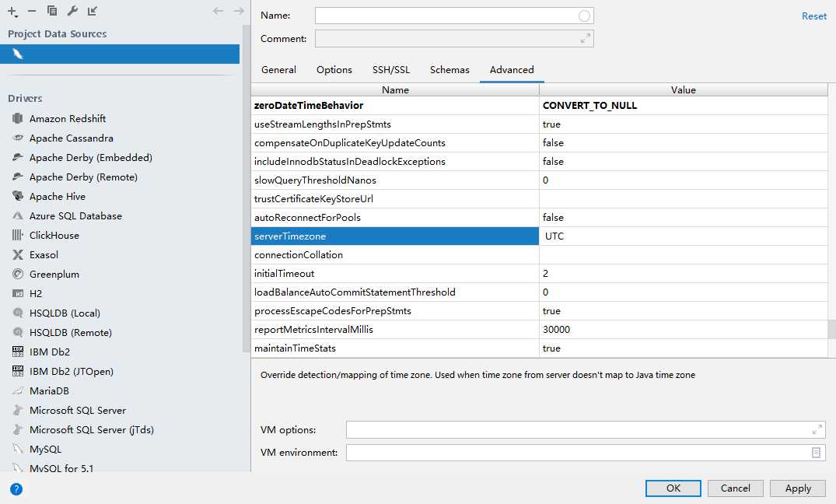Select the Microsoft SQL Server (jTds) driver

click(x=91, y=430)
